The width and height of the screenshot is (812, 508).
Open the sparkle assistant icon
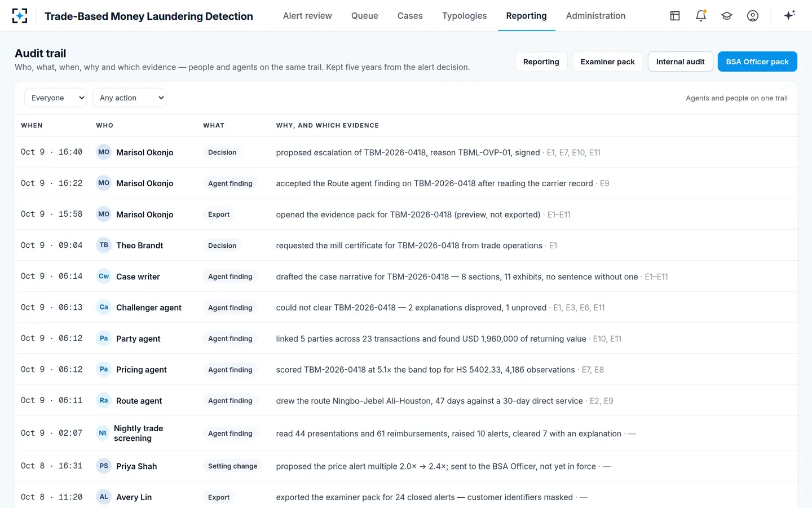point(789,15)
